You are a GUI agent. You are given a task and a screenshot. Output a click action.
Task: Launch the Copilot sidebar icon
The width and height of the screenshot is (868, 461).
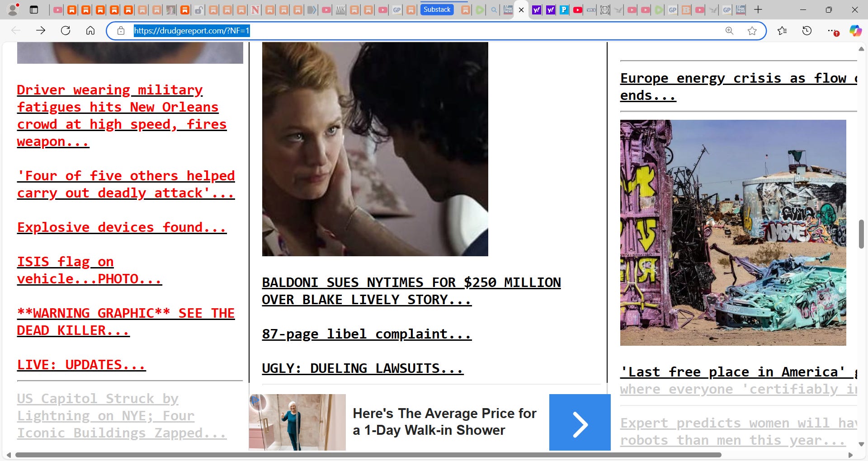coord(855,31)
